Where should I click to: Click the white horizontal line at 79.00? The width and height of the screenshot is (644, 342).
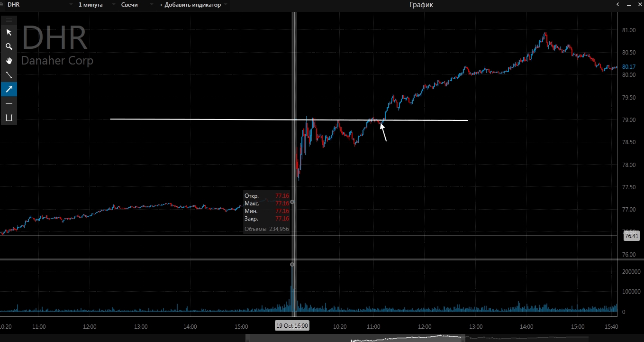click(x=289, y=120)
